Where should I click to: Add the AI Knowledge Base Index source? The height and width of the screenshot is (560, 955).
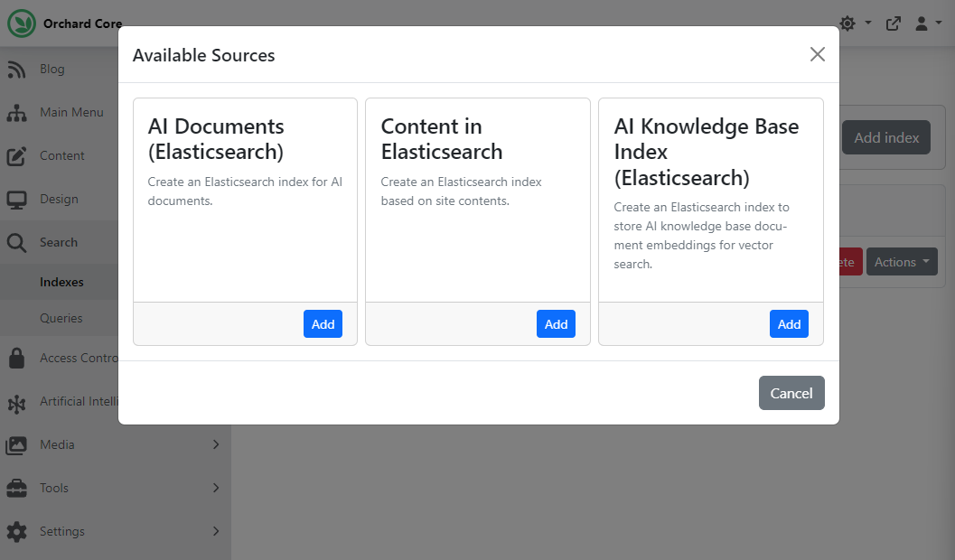(789, 324)
